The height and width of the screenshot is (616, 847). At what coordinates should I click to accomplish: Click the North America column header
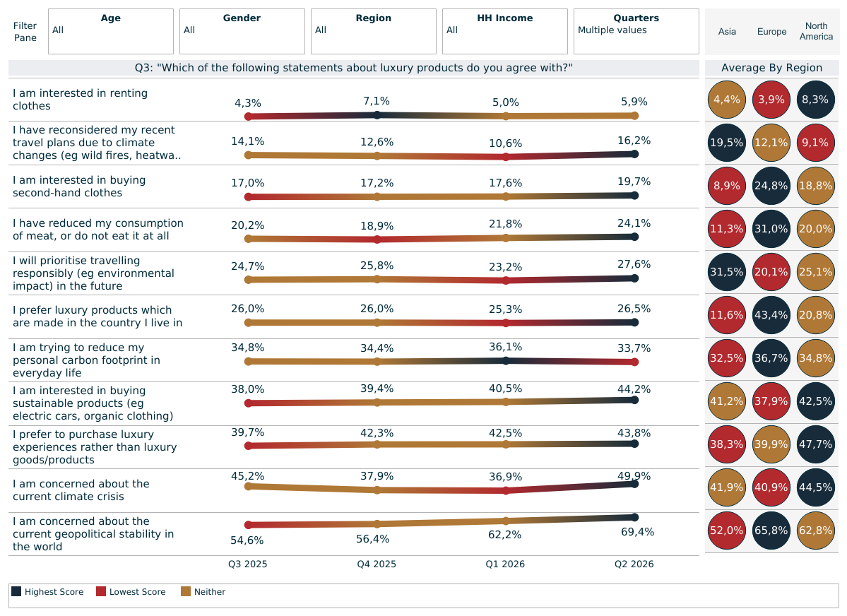[x=816, y=31]
